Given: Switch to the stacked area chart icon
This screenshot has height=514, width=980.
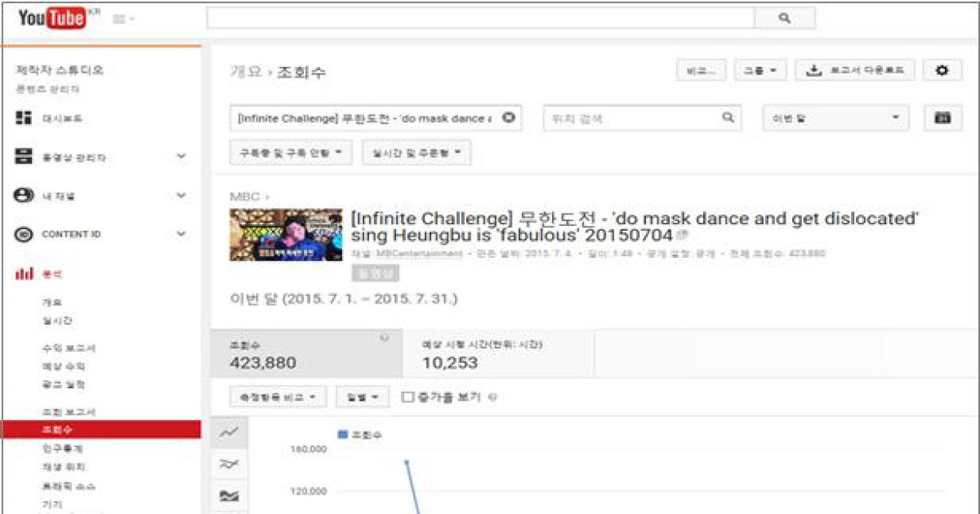Looking at the screenshot, I should [229, 494].
